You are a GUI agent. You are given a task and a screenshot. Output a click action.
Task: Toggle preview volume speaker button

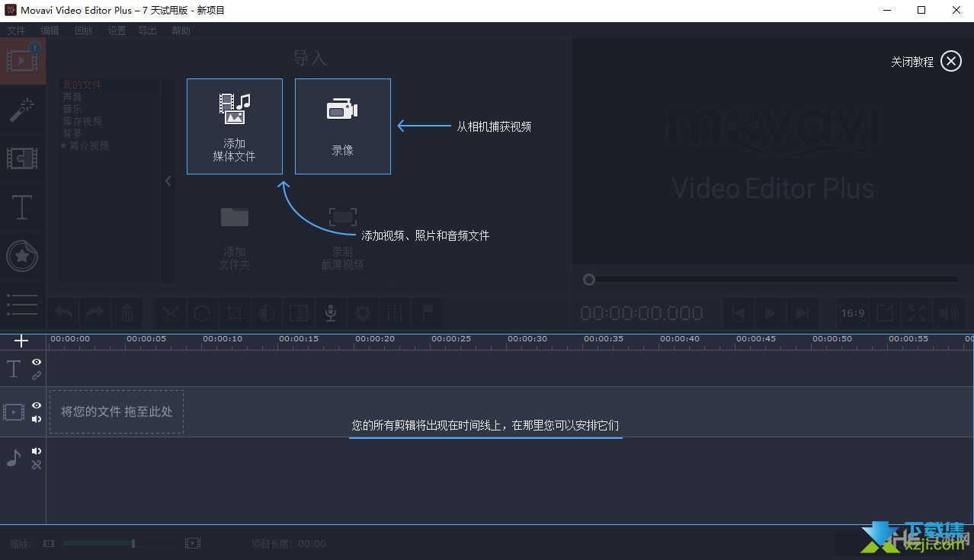949,313
